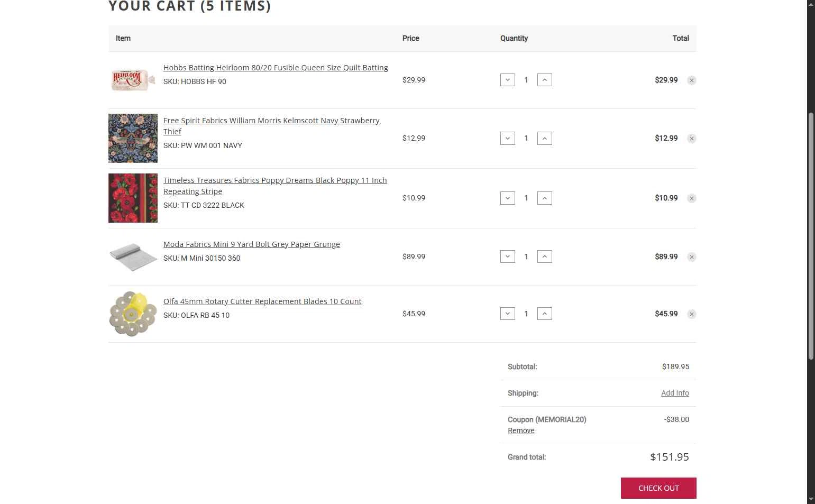Open Olfa 45mm Rotary Cutter Blades product page
Image resolution: width=815 pixels, height=504 pixels.
click(x=262, y=301)
